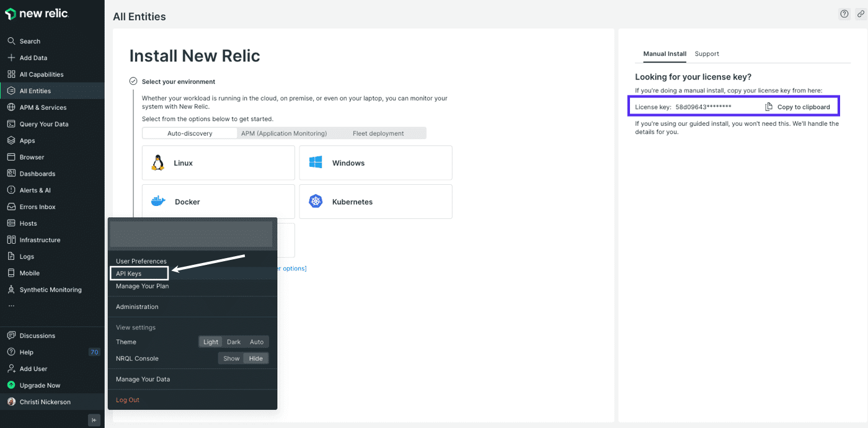This screenshot has width=868, height=428.
Task: Open Dashboards in the sidebar
Action: pyautogui.click(x=37, y=173)
